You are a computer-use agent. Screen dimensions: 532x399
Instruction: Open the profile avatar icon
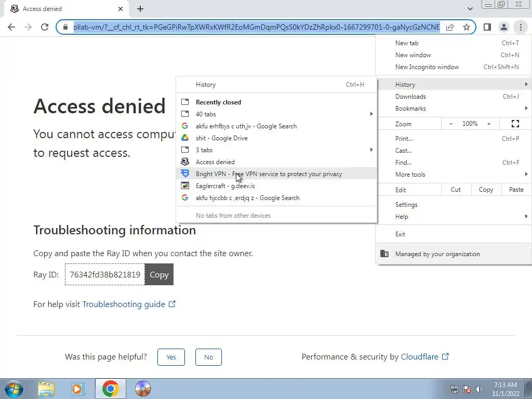point(504,27)
